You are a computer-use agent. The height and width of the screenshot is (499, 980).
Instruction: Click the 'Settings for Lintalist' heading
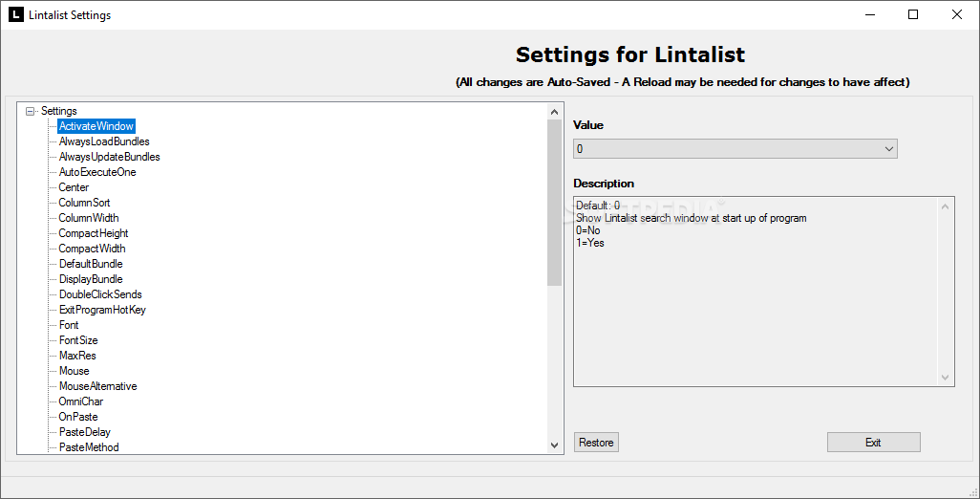[630, 54]
